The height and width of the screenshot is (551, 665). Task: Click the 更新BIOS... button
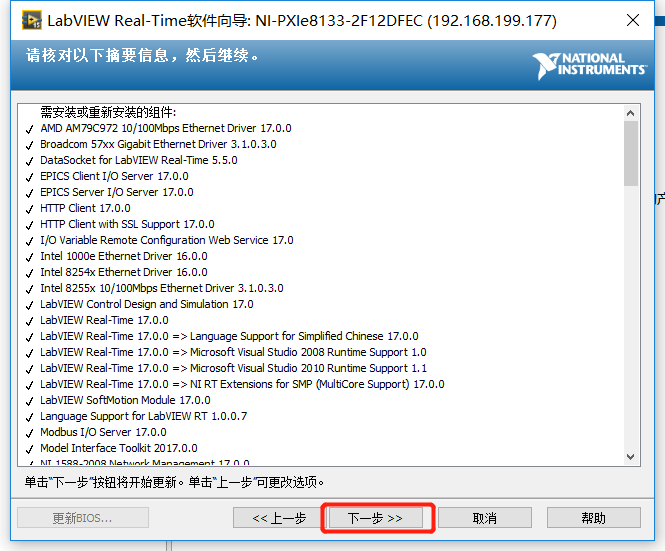pyautogui.click(x=83, y=518)
